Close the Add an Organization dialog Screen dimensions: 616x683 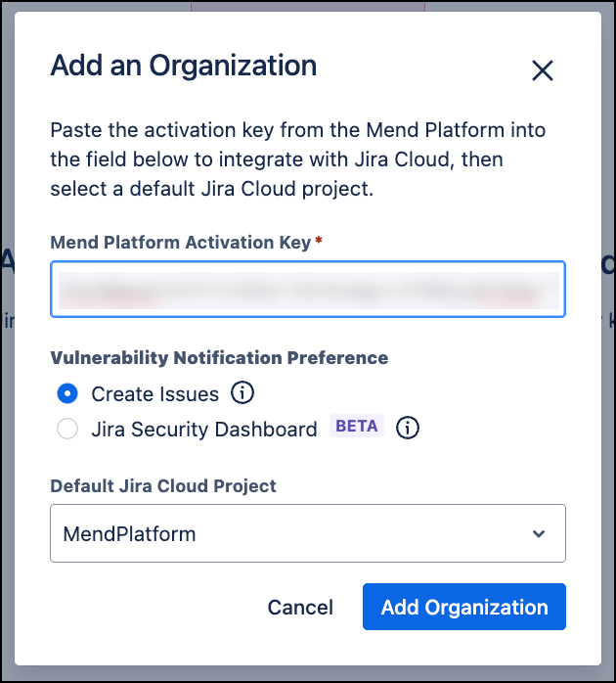542,69
